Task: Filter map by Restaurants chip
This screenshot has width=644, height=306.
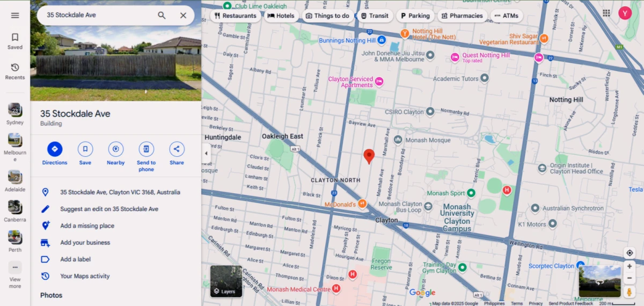Action: pos(235,16)
